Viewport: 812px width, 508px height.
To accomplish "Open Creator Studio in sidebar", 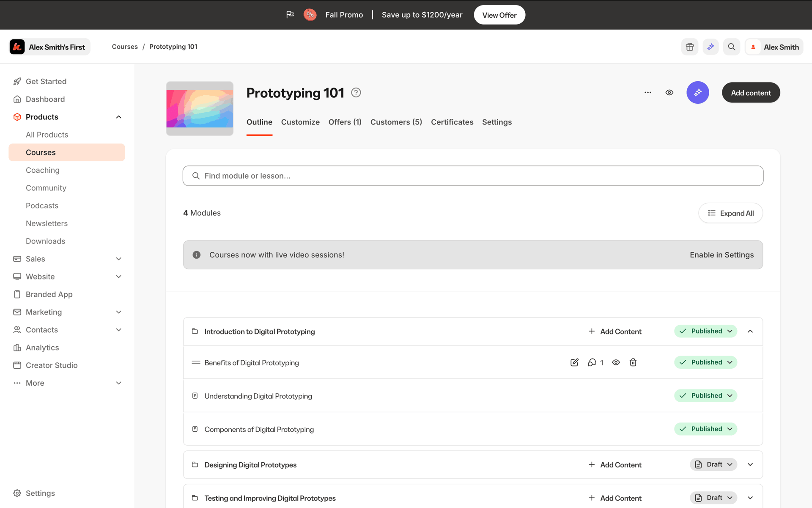I will pyautogui.click(x=67, y=365).
